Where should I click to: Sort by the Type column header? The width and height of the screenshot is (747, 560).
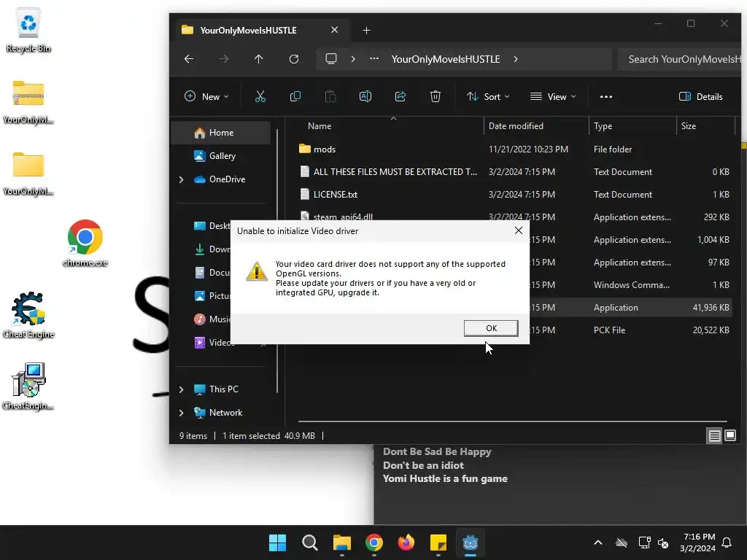632,126
